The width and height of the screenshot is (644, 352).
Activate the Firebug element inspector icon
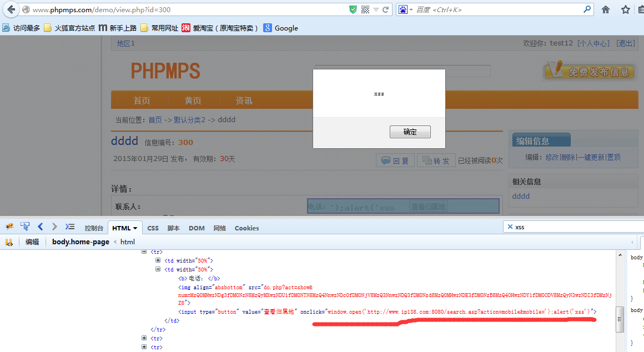pos(25,227)
